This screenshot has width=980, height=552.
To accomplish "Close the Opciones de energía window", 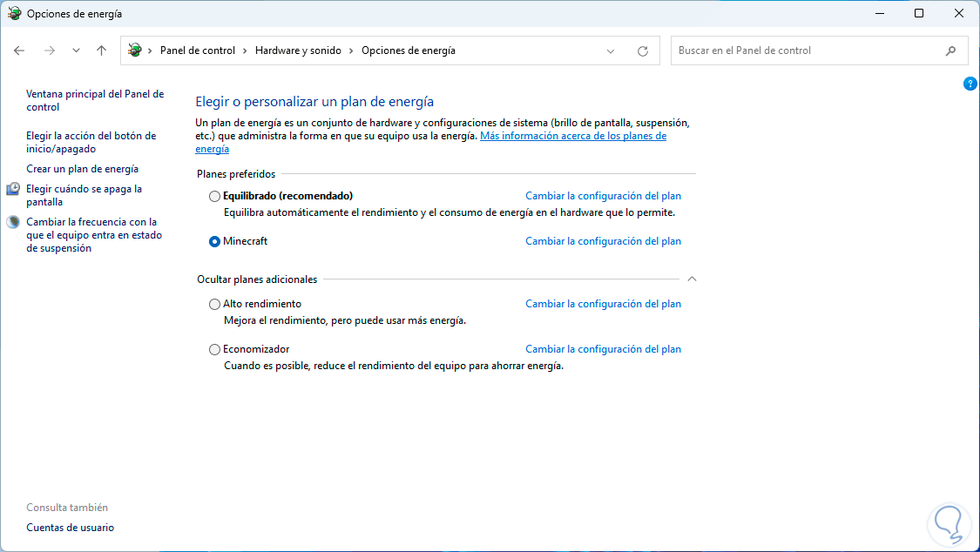I will coord(959,13).
